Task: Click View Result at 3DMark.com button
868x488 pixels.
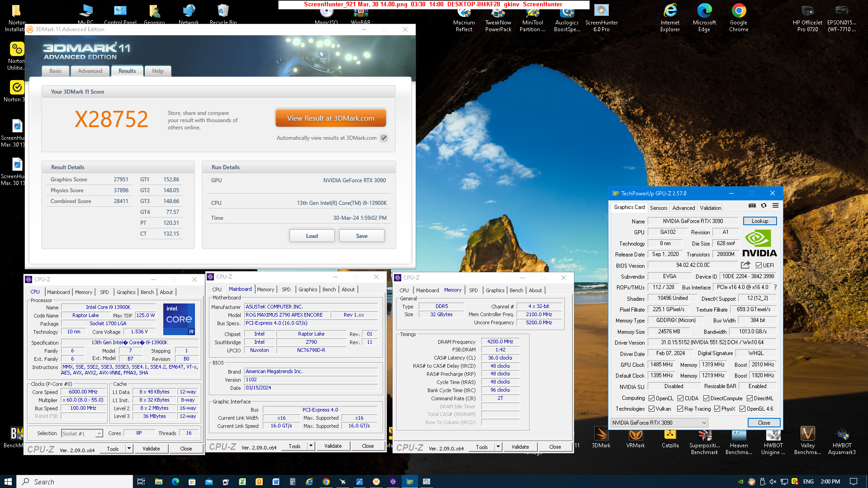Action: click(331, 118)
